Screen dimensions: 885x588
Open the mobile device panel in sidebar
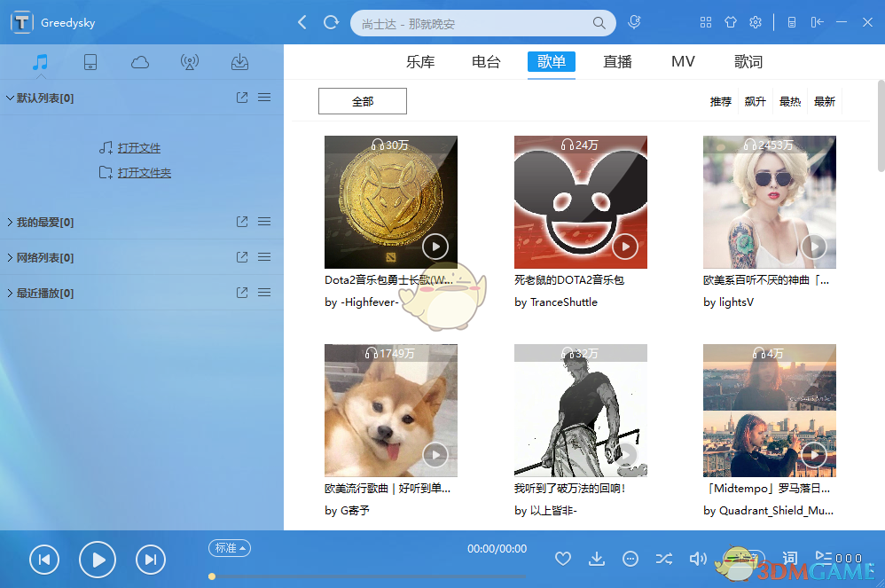pyautogui.click(x=90, y=62)
